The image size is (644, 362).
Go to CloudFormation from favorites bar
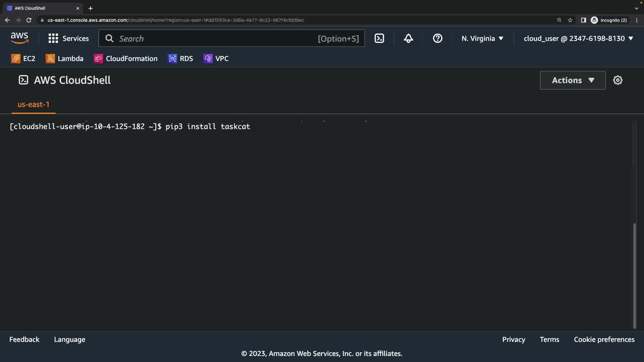click(125, 59)
